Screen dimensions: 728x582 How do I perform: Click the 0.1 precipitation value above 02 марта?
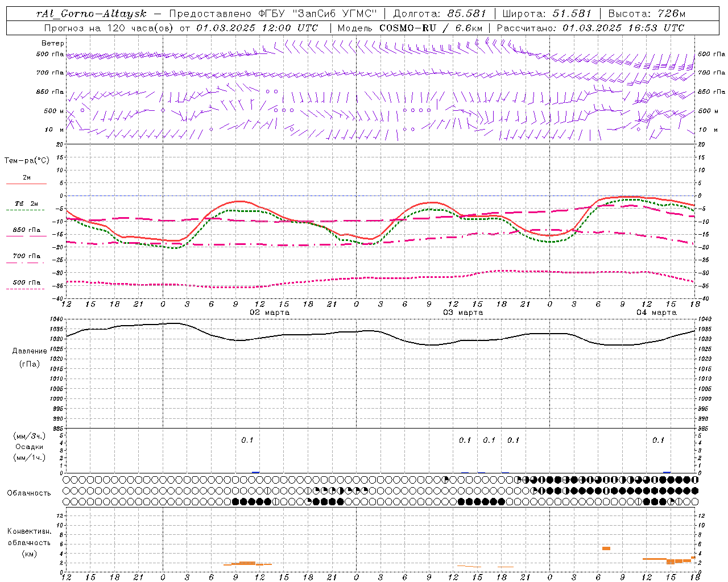pos(247,440)
